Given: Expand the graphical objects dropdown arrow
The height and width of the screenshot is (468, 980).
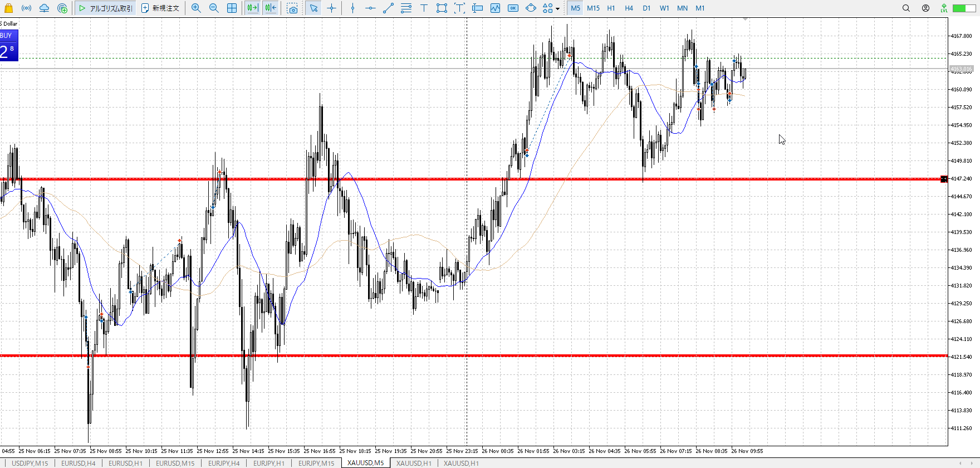Looking at the screenshot, I should pos(557,8).
